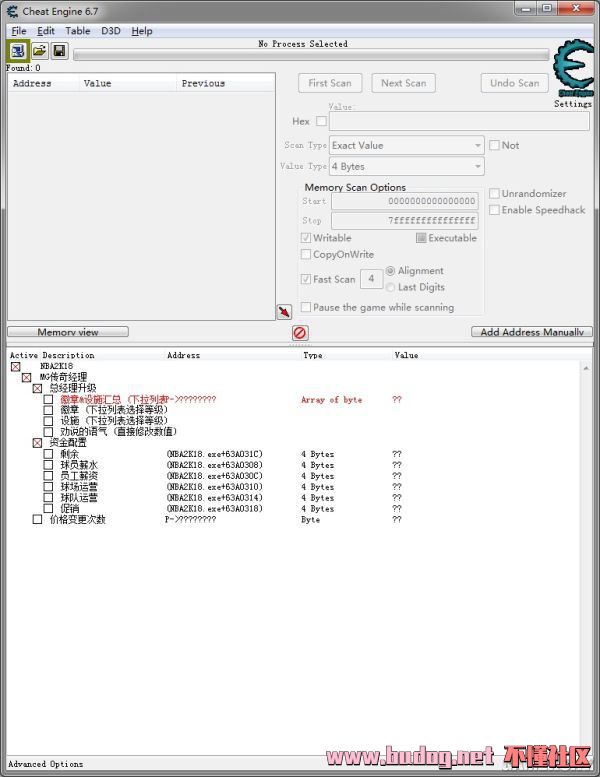The width and height of the screenshot is (600, 777).
Task: Click the open file folder icon
Action: point(40,50)
